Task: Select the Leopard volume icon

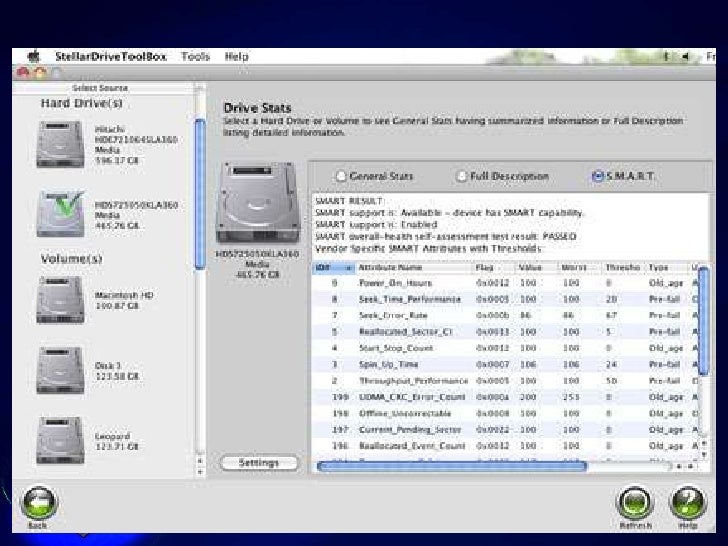Action: pyautogui.click(x=60, y=440)
